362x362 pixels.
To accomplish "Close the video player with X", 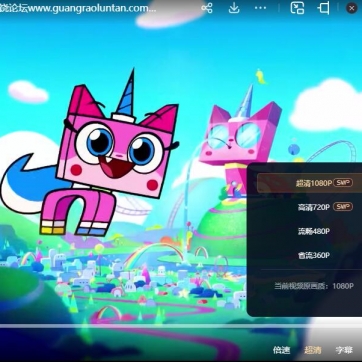I will click(x=351, y=8).
